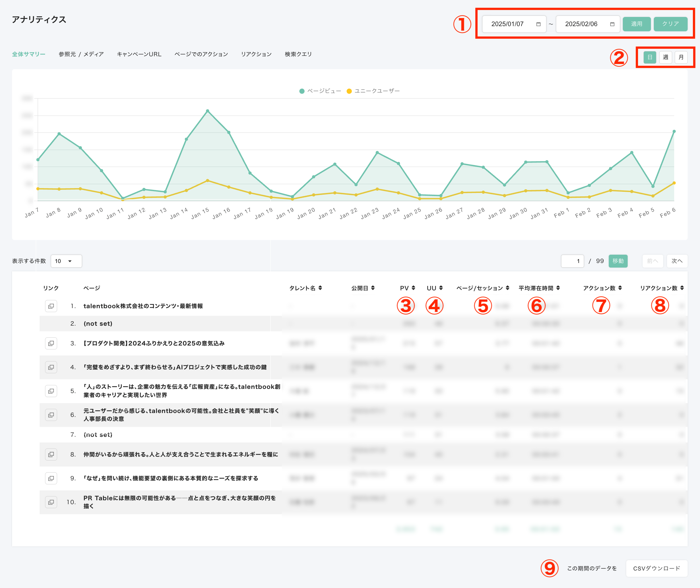
Task: Open link icon for talentbook株式会社 row
Action: pos(51,306)
